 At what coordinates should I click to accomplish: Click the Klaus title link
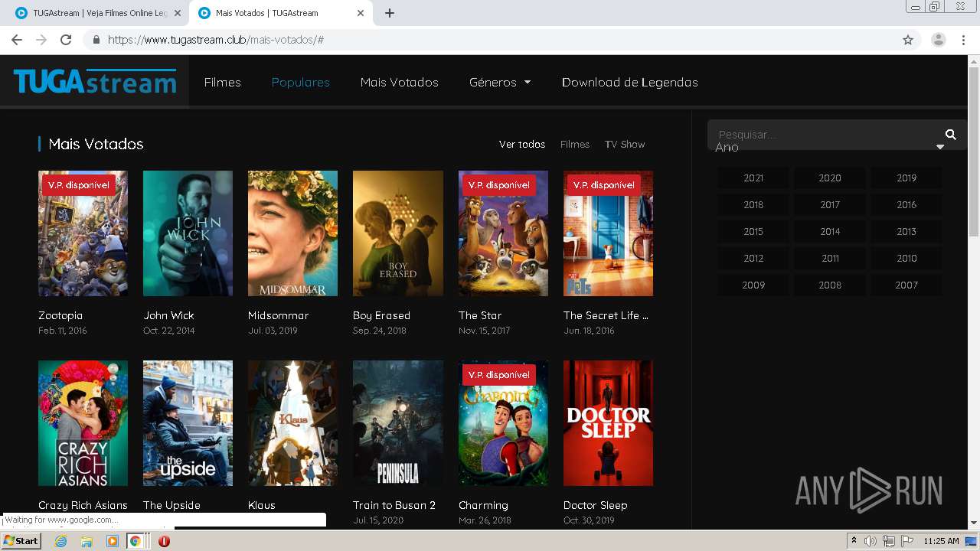[262, 505]
